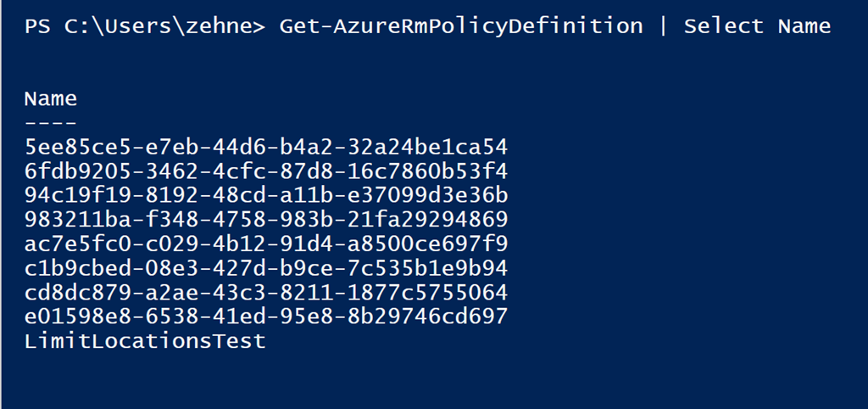The image size is (868, 409).
Task: Click the policy ID starting with e01598e8
Action: tap(266, 317)
